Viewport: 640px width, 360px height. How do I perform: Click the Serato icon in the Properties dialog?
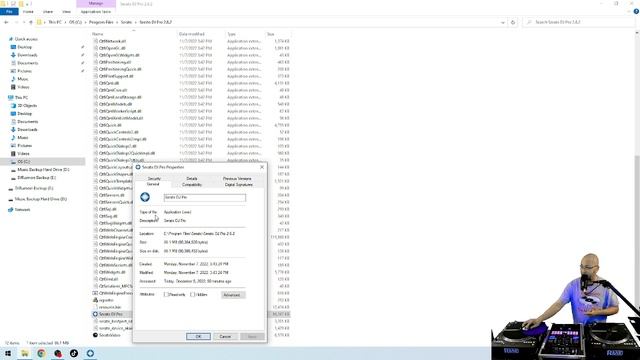(145, 197)
